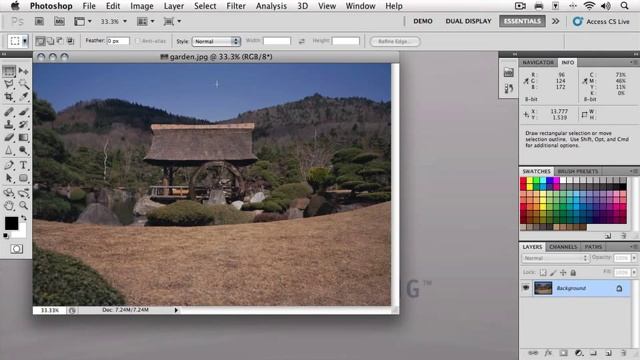Screen dimensions: 640x360
Task: Toggle lock position icon
Action: coord(563,272)
